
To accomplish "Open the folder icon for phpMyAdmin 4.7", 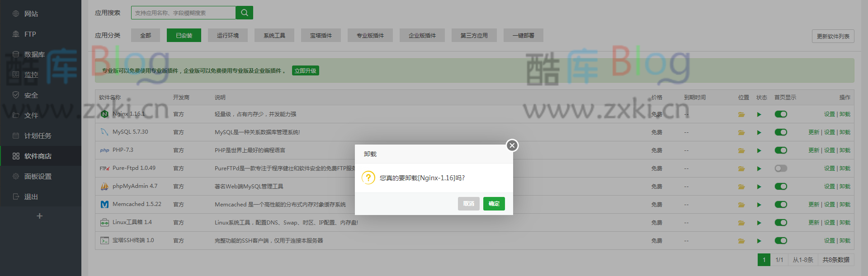I will pos(741,187).
